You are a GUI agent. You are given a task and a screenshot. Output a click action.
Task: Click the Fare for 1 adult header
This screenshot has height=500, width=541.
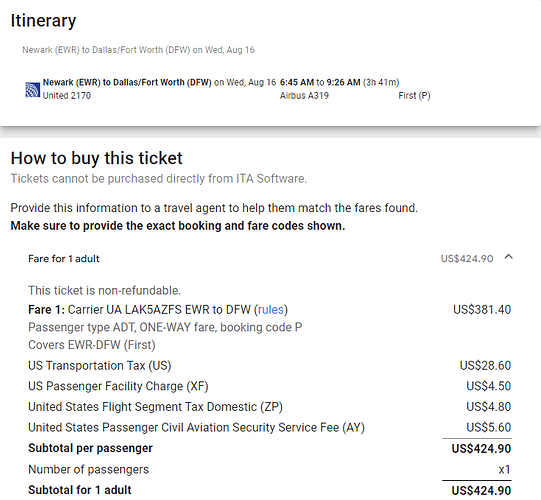[63, 258]
